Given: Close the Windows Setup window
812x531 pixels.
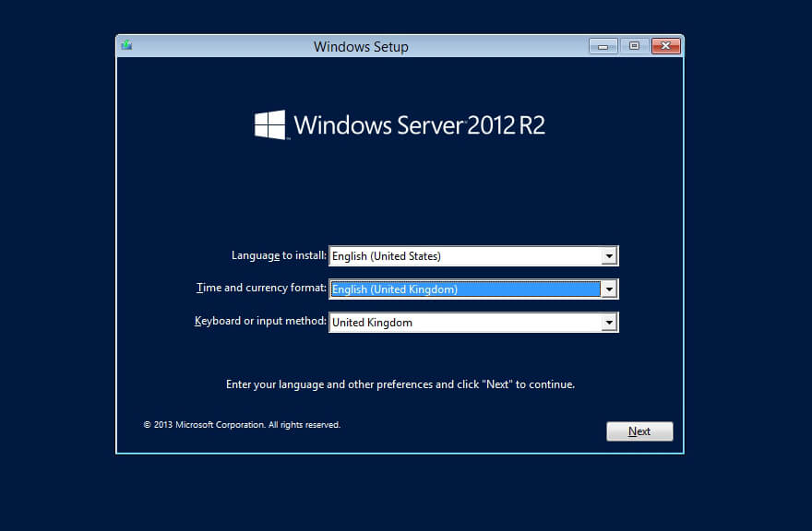Looking at the screenshot, I should tap(666, 46).
